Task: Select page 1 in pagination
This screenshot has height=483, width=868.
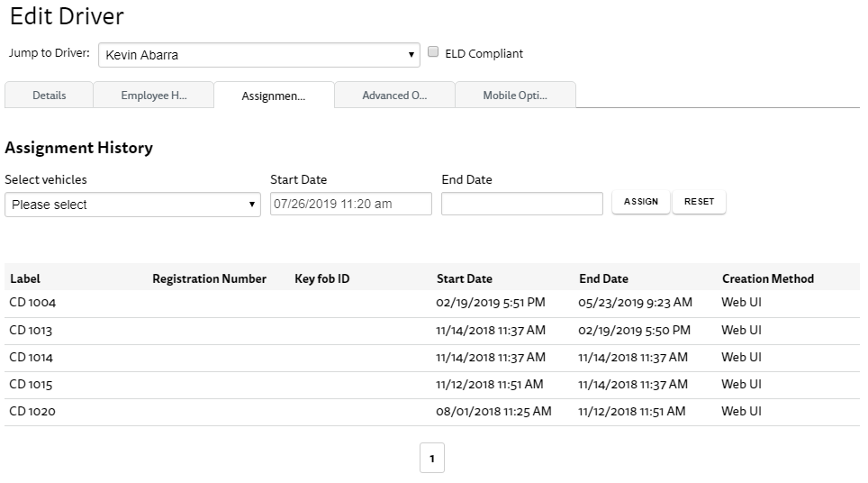Action: (x=432, y=458)
